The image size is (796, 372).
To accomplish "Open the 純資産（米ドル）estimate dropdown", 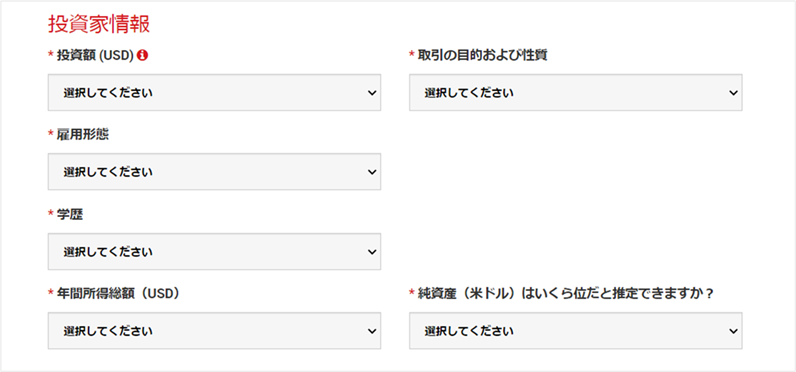I will tap(576, 330).
